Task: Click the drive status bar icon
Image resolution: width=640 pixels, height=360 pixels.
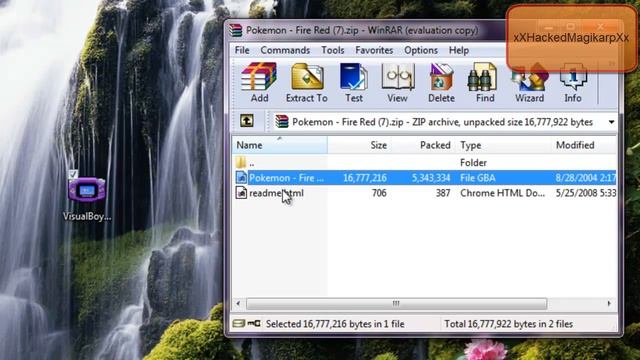Action: (239, 324)
